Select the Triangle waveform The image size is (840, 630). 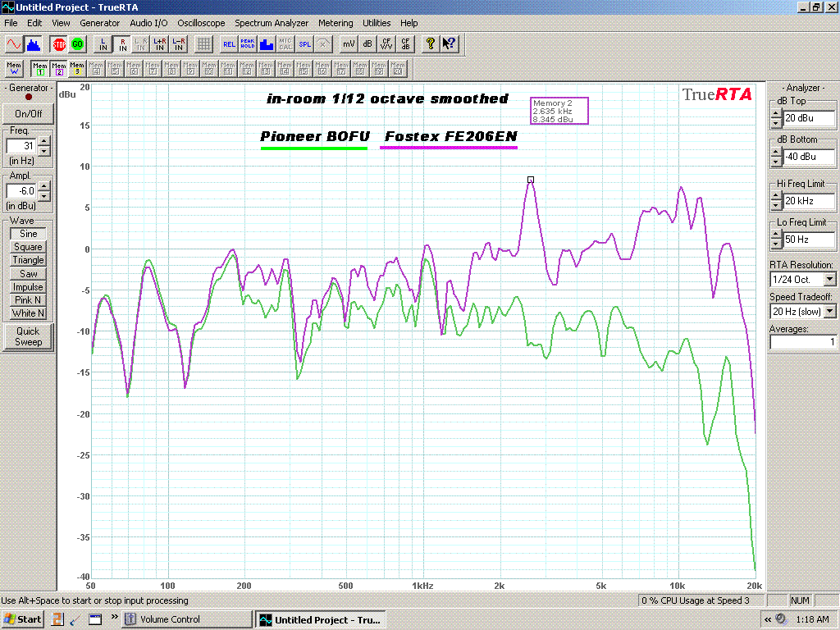(x=29, y=260)
